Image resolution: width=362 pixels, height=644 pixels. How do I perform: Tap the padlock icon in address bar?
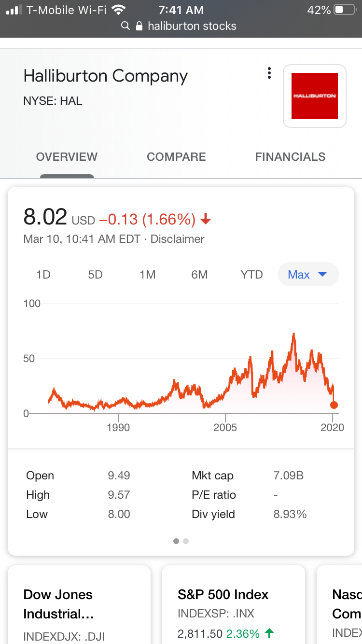pos(139,26)
